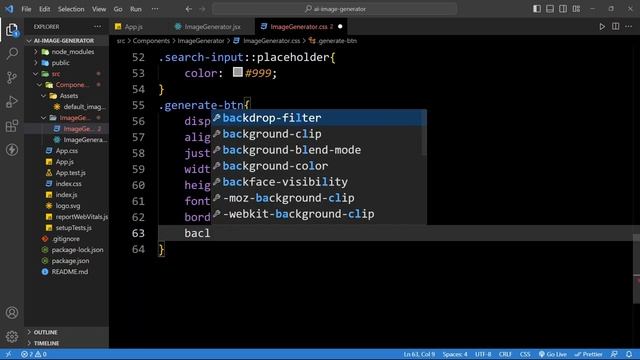The width and height of the screenshot is (640, 360).
Task: Open the #999 color swatch picker
Action: [x=238, y=72]
